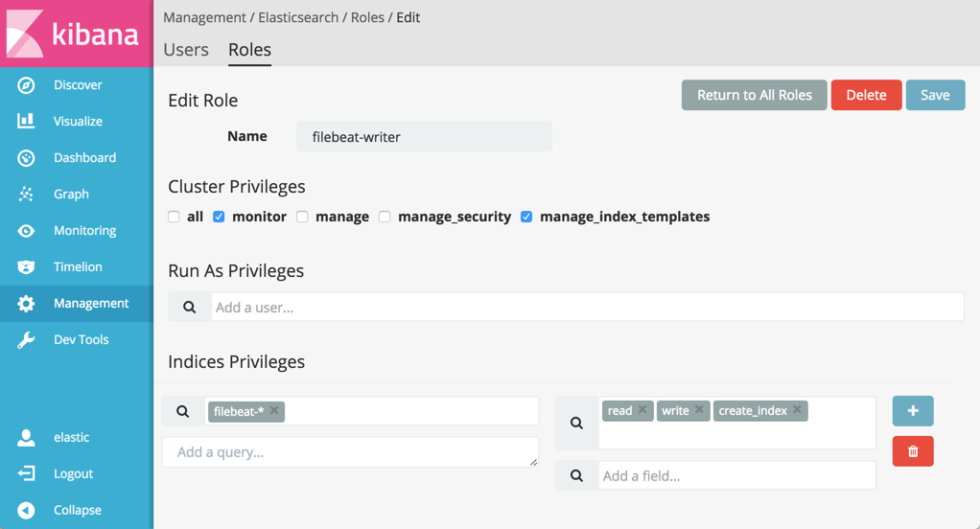Click the Visualize bar chart icon
The image size is (980, 529).
(26, 122)
